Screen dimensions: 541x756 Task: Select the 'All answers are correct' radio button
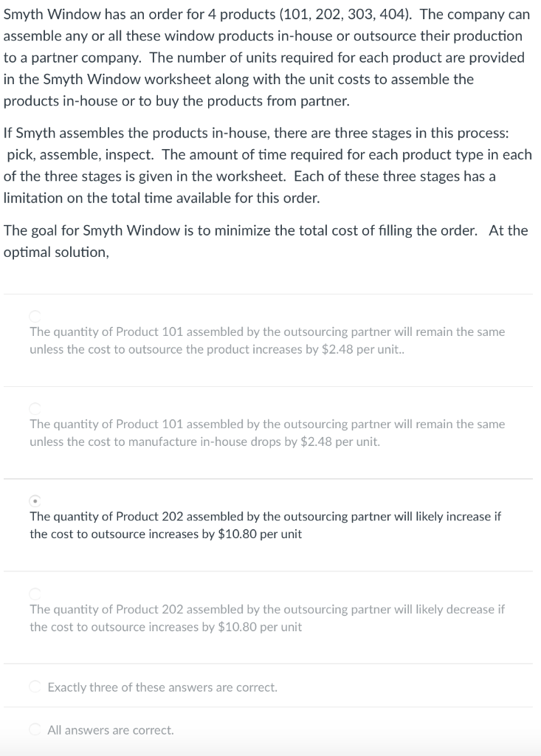pyautogui.click(x=34, y=728)
